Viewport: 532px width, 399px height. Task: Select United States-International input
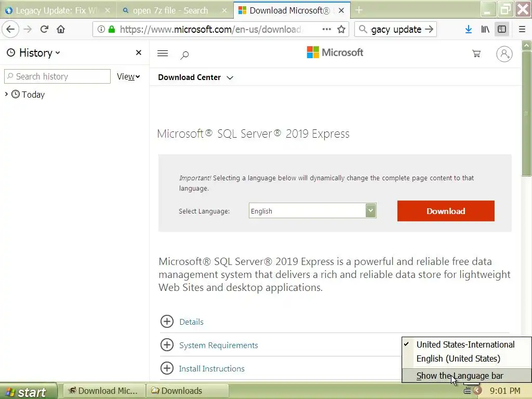pyautogui.click(x=467, y=344)
